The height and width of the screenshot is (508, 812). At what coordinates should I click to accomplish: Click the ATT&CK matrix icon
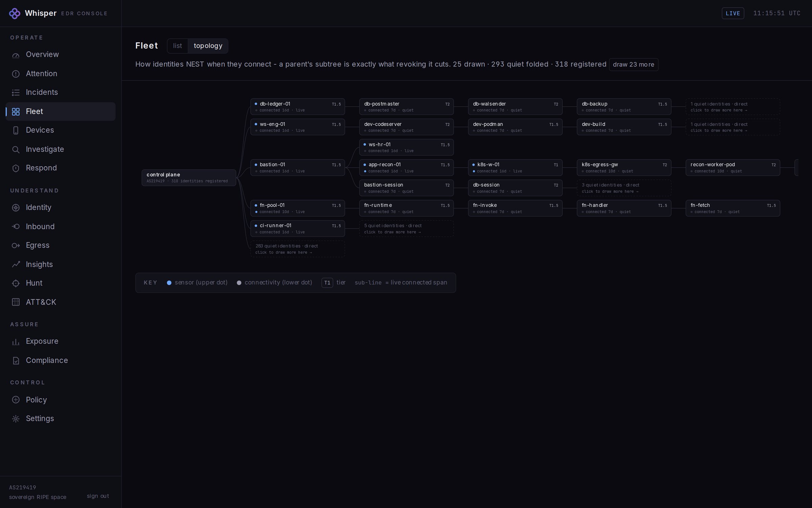point(16,302)
